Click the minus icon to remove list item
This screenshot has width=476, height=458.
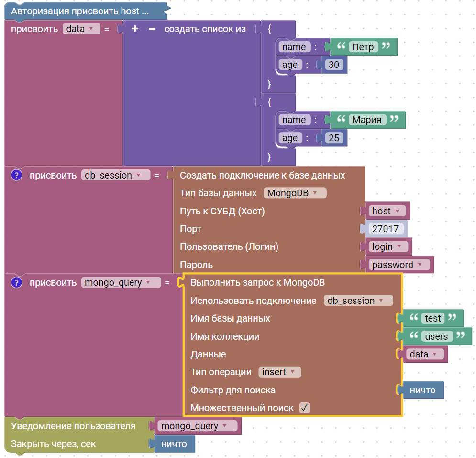(152, 29)
